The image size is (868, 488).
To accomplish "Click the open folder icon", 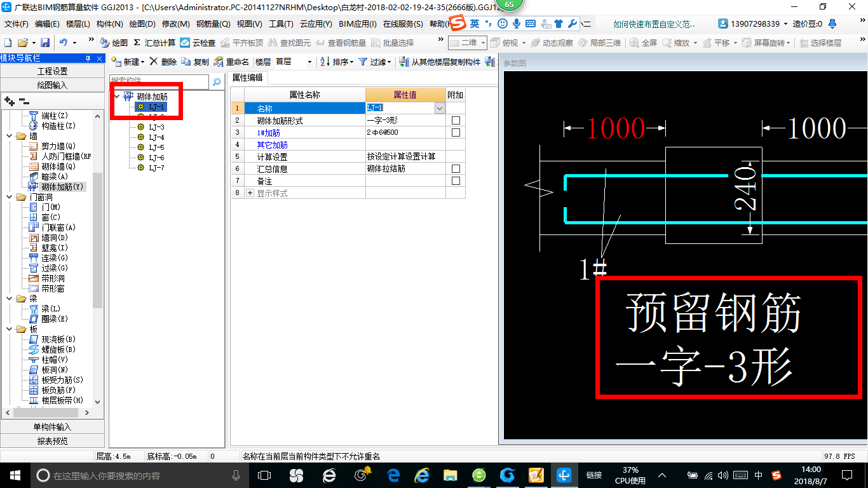I will click(22, 43).
